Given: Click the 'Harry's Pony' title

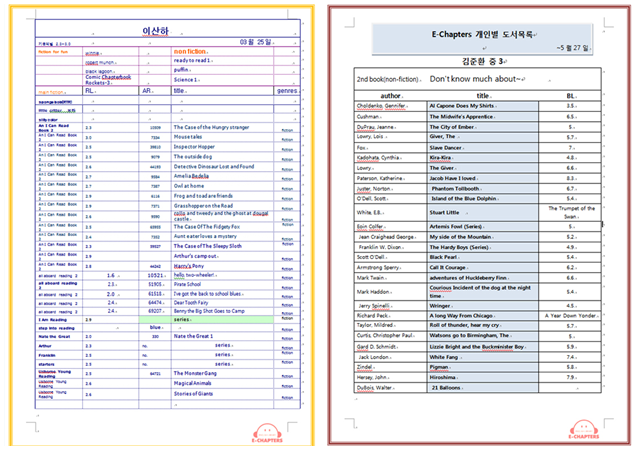Looking at the screenshot, I should click(x=189, y=266).
